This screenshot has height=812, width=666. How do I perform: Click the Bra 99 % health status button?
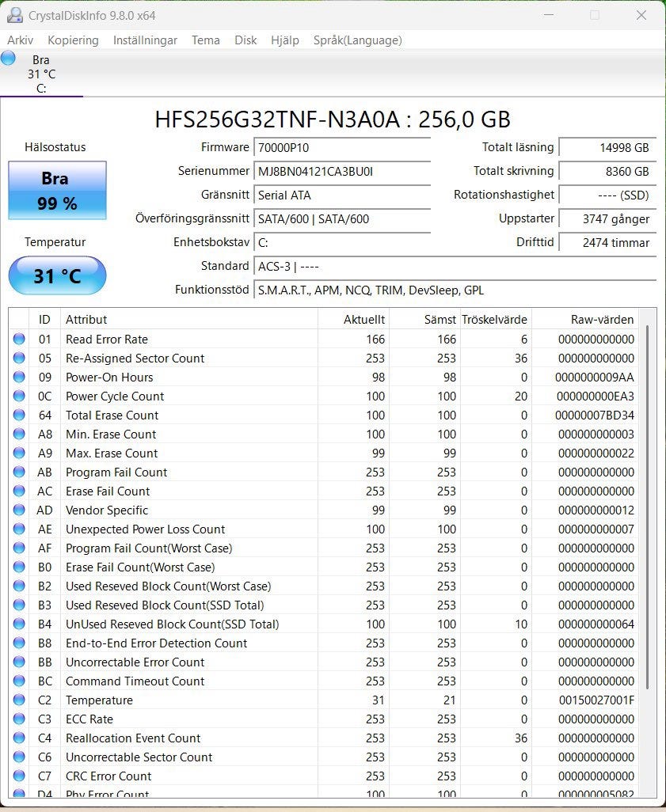(x=57, y=191)
